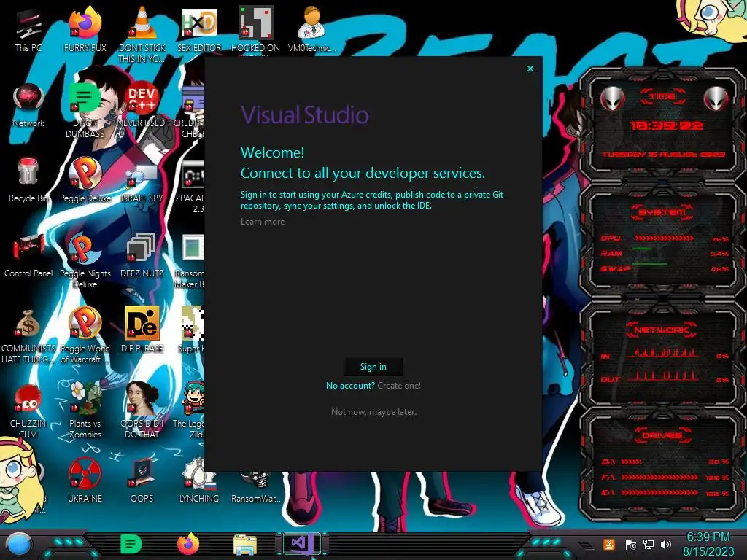Close the Visual Studio welcome dialog
This screenshot has height=560, width=747.
530,69
